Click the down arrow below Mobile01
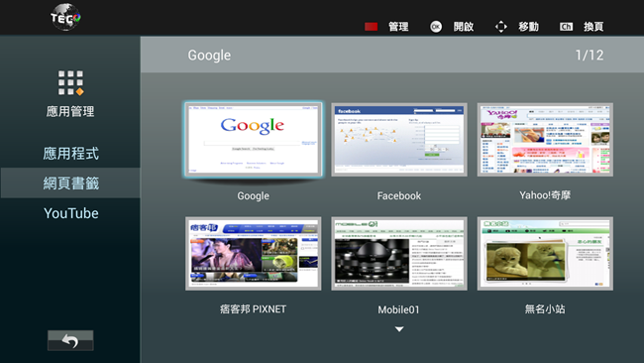The image size is (644, 363). [399, 329]
